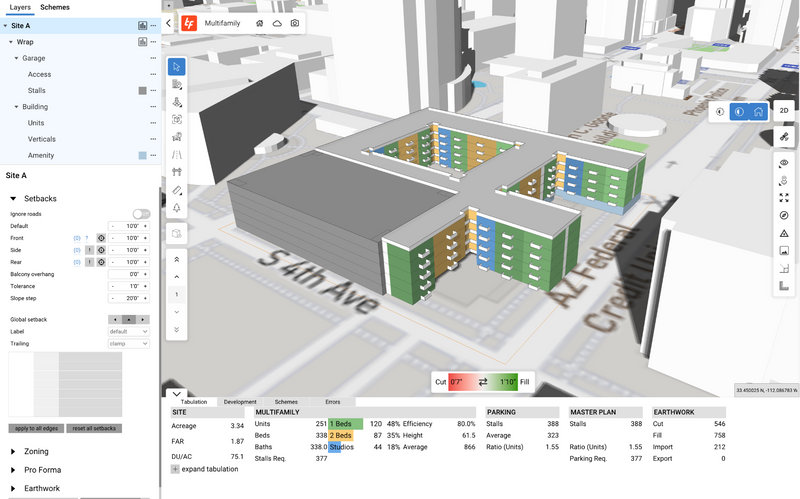Toggle the Ignore roads switch

pos(141,214)
